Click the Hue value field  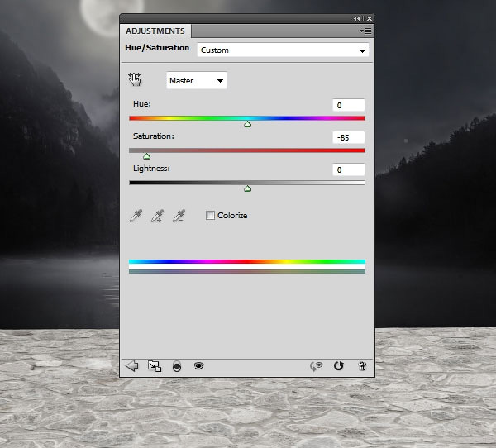pyautogui.click(x=349, y=105)
